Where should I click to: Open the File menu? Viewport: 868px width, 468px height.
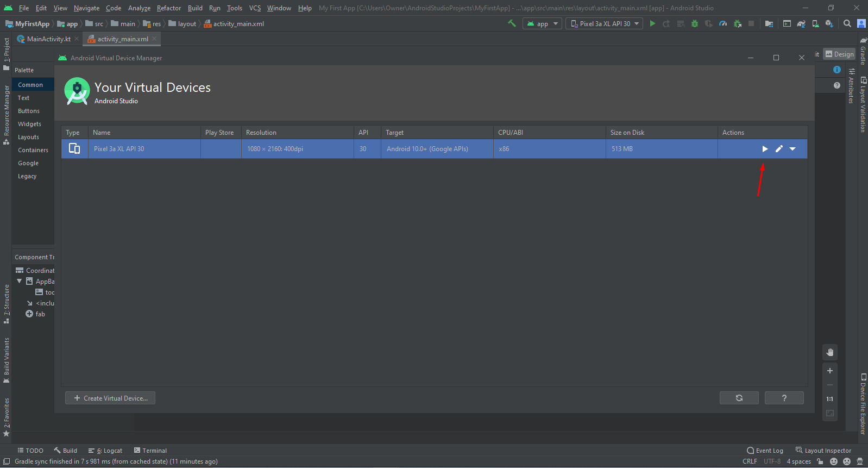click(x=24, y=8)
